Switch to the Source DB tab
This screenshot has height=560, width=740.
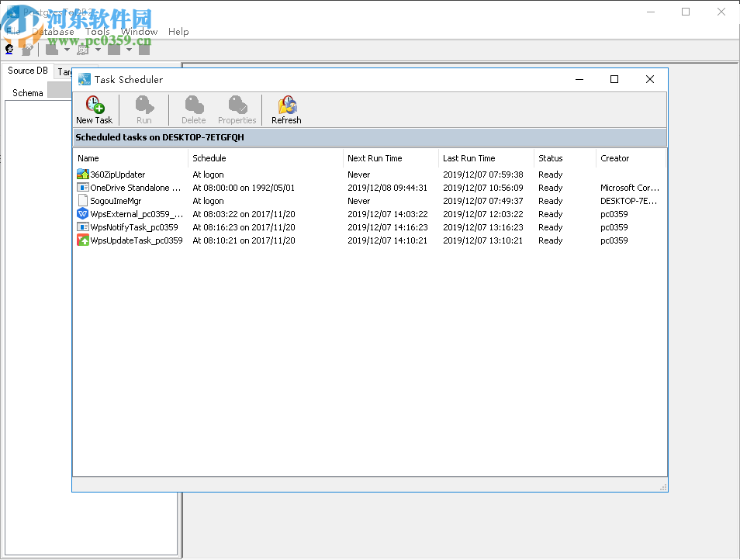[27, 70]
